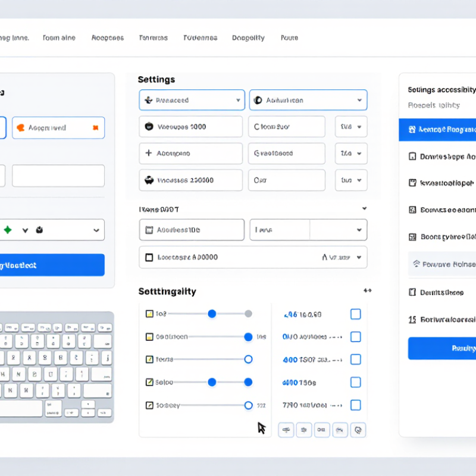This screenshot has width=476, height=476.
Task: Switch to the Doagolity tab
Action: [x=248, y=37]
